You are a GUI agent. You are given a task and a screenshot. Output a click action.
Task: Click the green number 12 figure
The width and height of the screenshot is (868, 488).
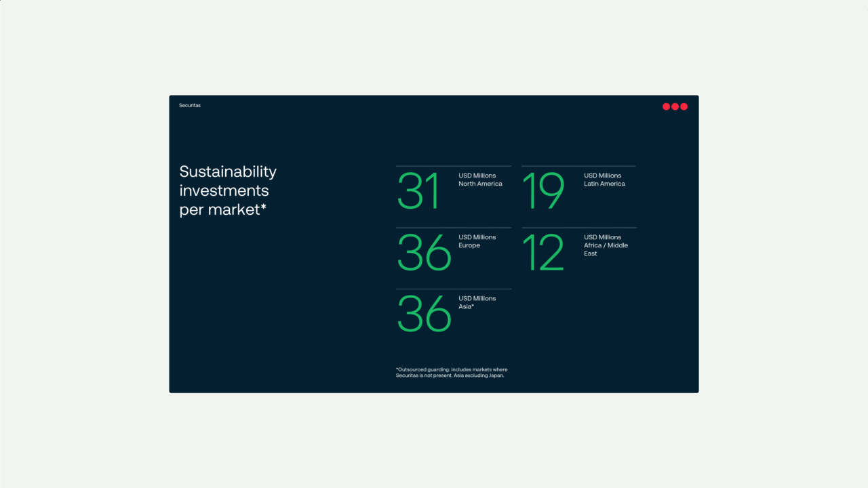point(543,253)
